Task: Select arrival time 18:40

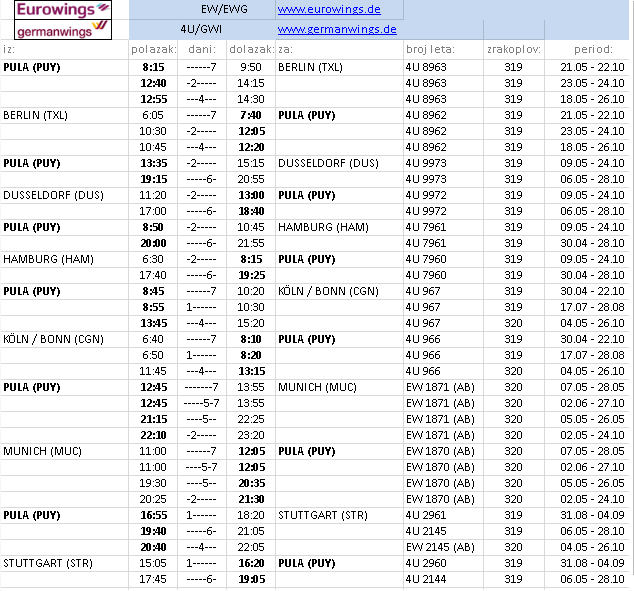Action: (251, 211)
